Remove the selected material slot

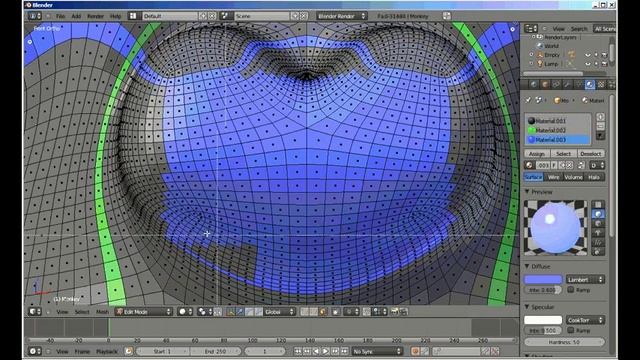(600, 126)
